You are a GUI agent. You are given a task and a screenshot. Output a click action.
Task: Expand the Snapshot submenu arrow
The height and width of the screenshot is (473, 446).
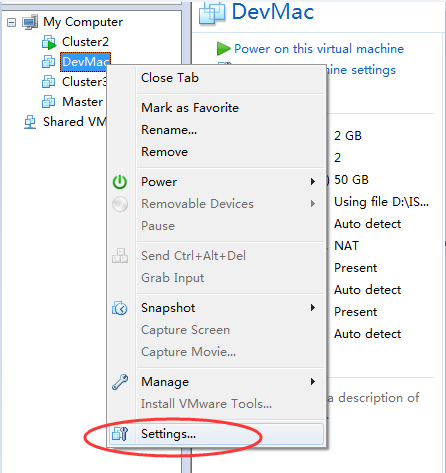pyautogui.click(x=313, y=308)
